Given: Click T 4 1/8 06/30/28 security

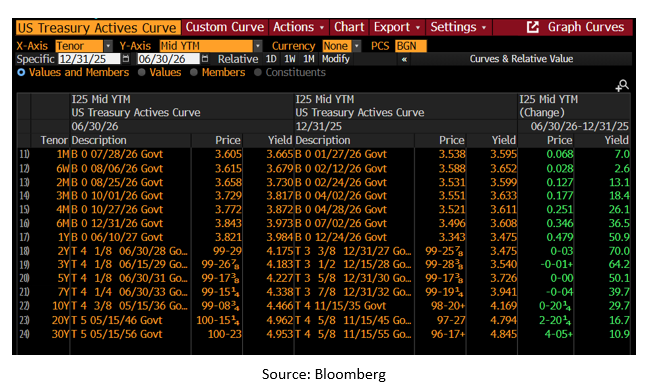Looking at the screenshot, I should click(130, 251).
